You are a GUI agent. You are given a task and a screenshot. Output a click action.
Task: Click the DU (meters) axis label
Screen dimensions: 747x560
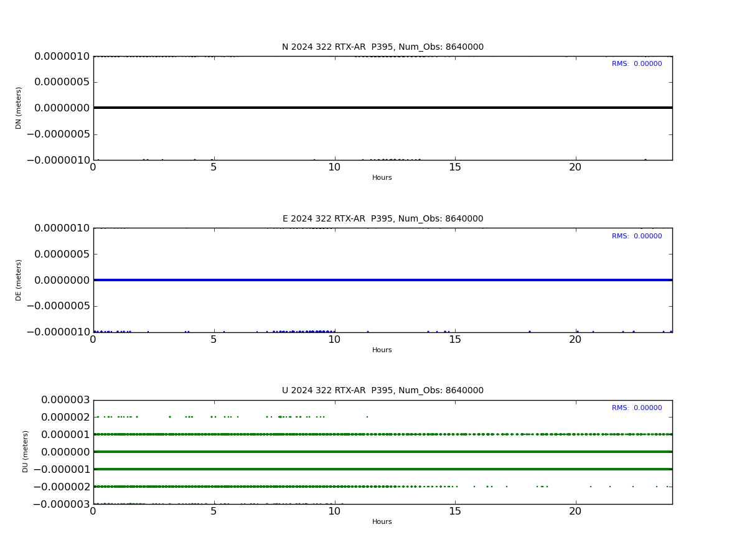(26, 452)
